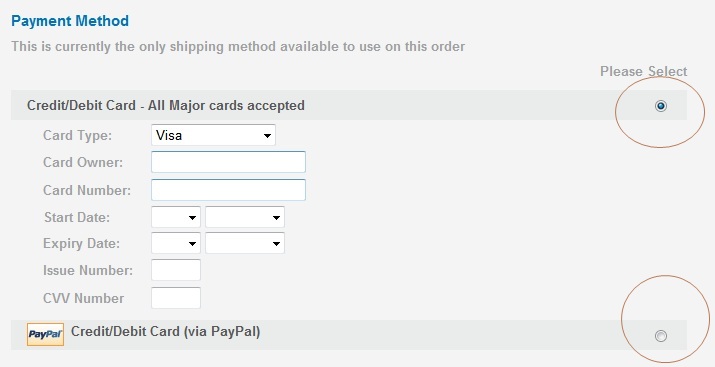Click the Payment Method heading

(70, 21)
